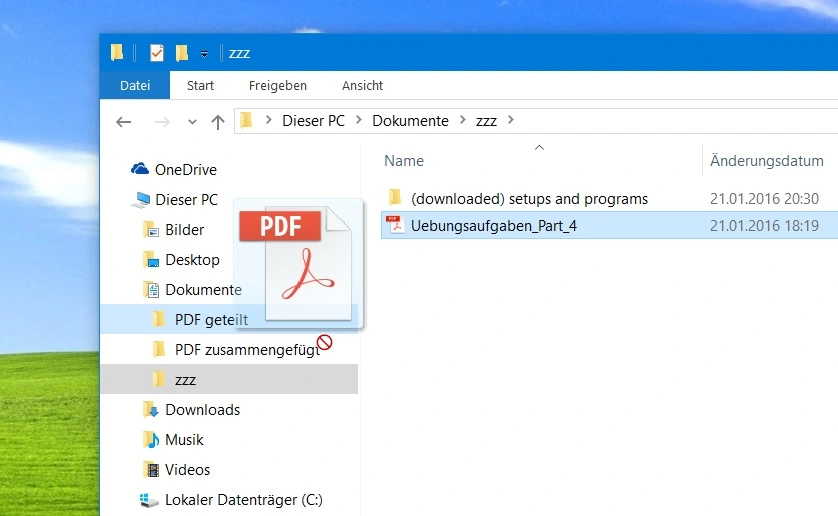838x516 pixels.
Task: Open the Musik folder in sidebar
Action: coord(184,440)
